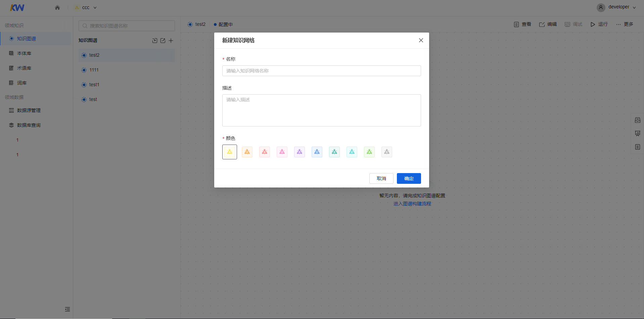Open 词库 in sidebar
This screenshot has width=644, height=319.
coord(36,83)
